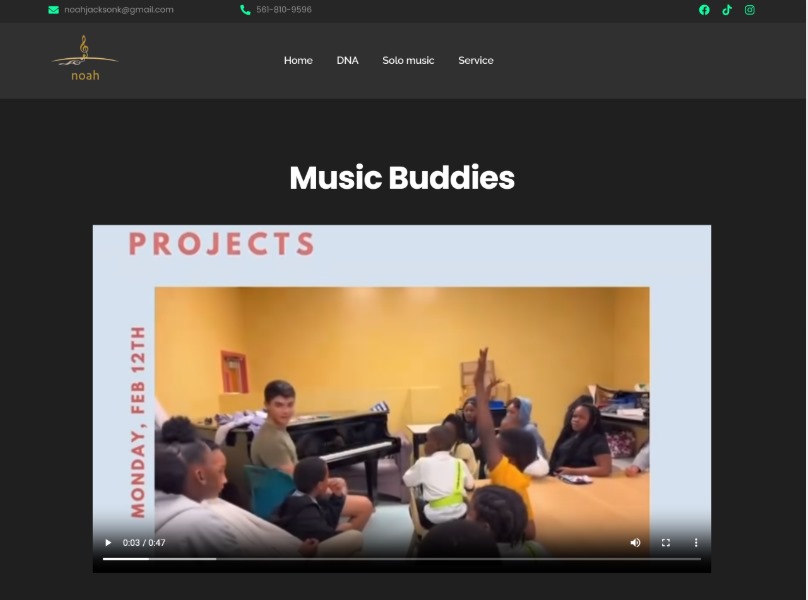
Task: Play the Music Buddies video
Action: [108, 542]
